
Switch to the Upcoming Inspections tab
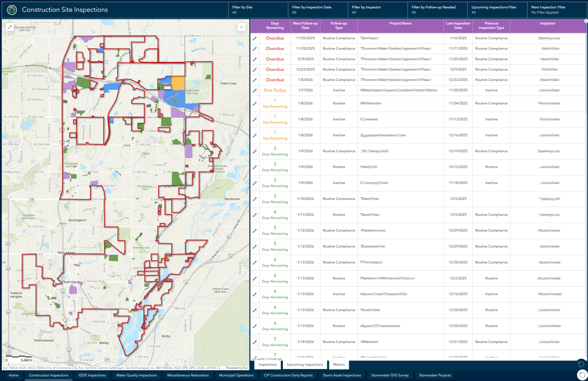[x=305, y=364]
